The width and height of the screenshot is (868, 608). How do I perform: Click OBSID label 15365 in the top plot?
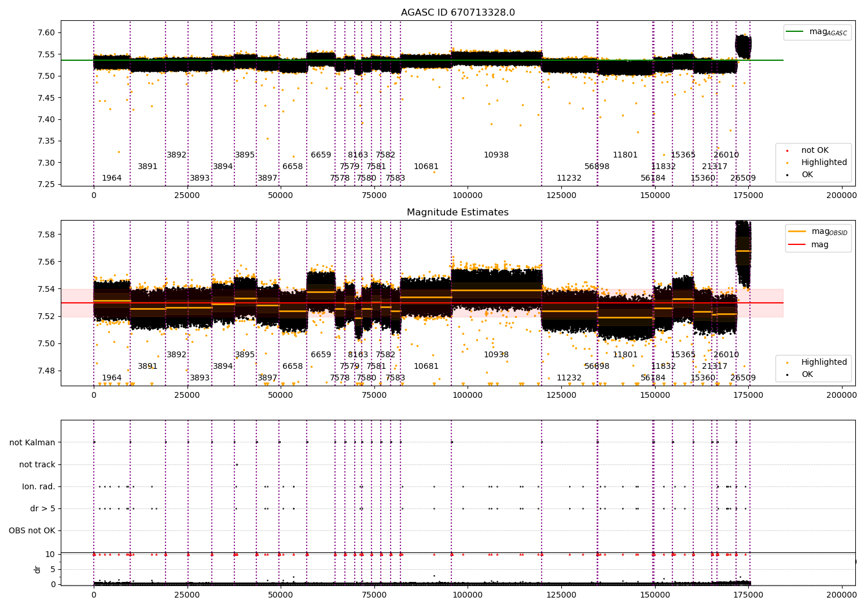coord(683,155)
